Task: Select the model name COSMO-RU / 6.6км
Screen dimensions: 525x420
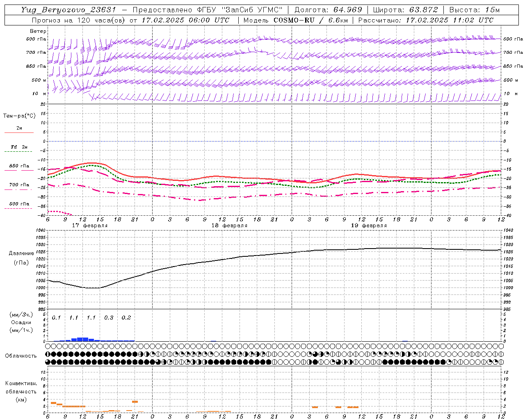Action: (x=310, y=20)
